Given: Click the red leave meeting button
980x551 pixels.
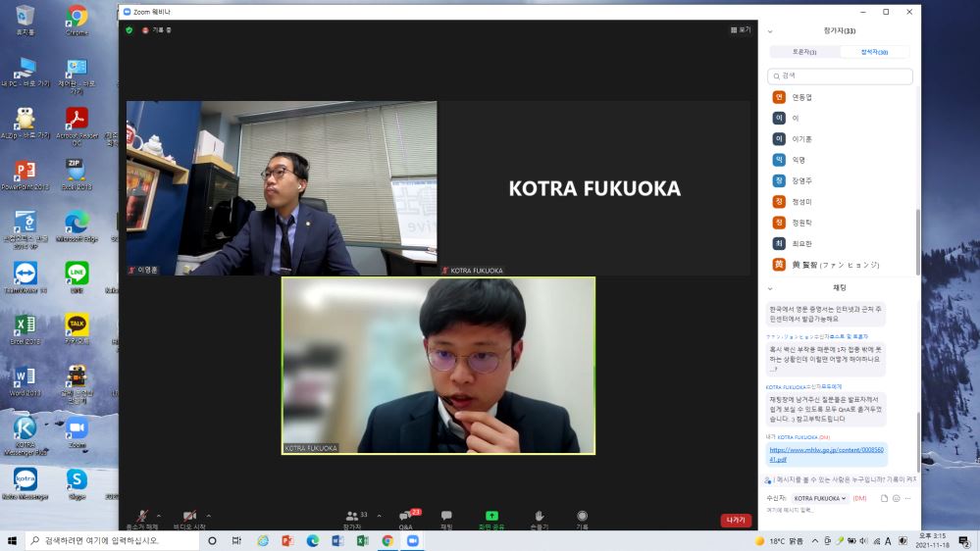Looking at the screenshot, I should coord(736,520).
